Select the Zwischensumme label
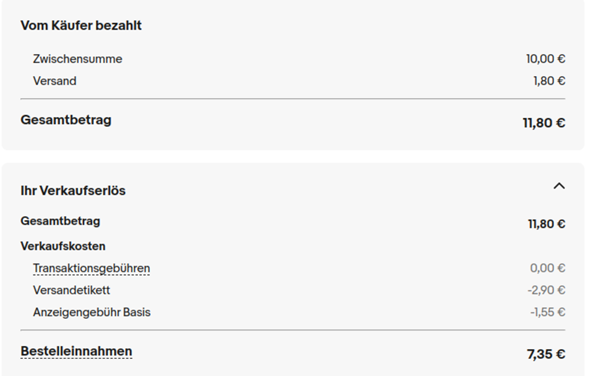Screen dimensions: 590x376 pyautogui.click(x=78, y=59)
